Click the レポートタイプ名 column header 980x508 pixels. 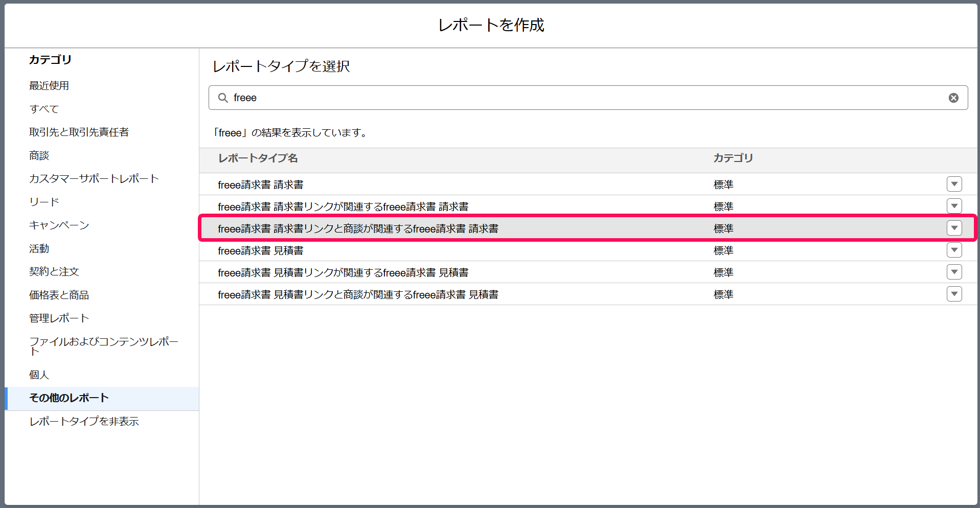(258, 158)
